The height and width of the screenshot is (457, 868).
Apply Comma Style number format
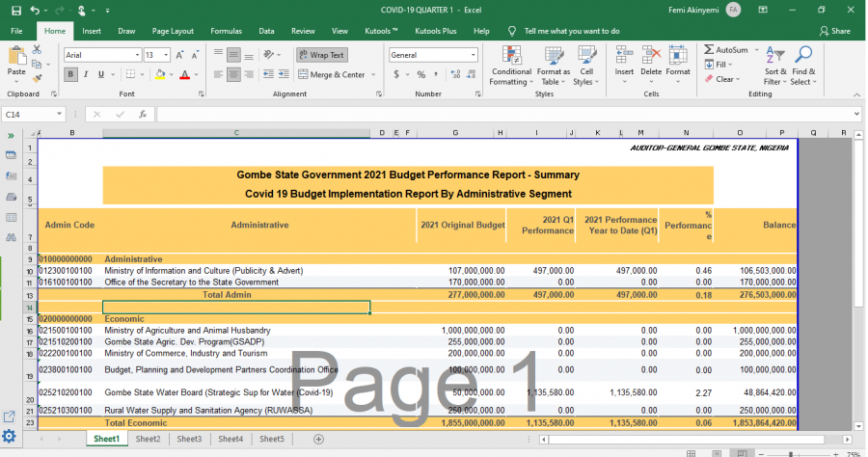436,74
